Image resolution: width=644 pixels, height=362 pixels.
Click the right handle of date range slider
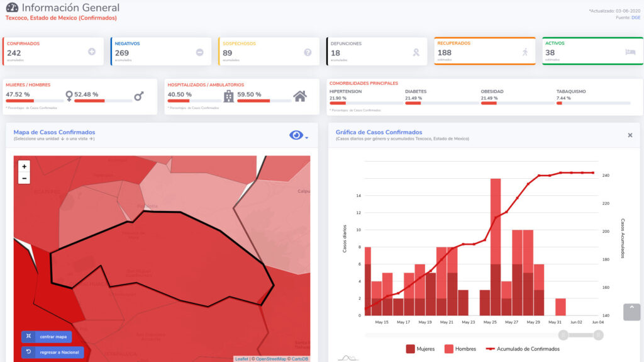point(598,335)
